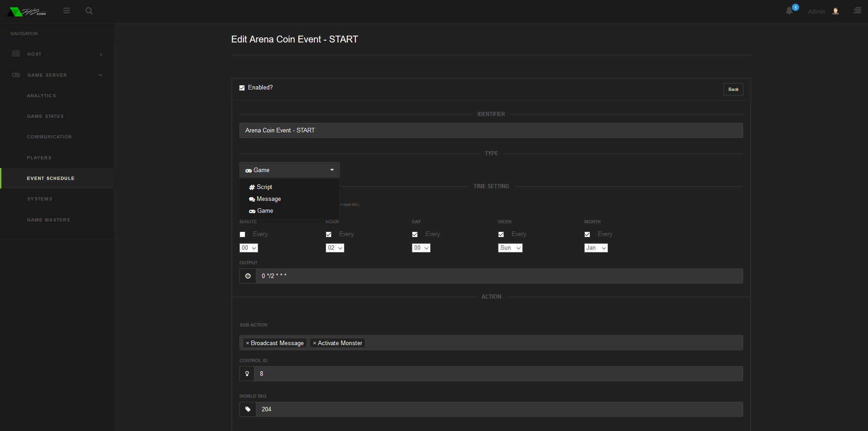Image resolution: width=868 pixels, height=431 pixels.
Task: Select Message from the type list
Action: tap(290, 199)
